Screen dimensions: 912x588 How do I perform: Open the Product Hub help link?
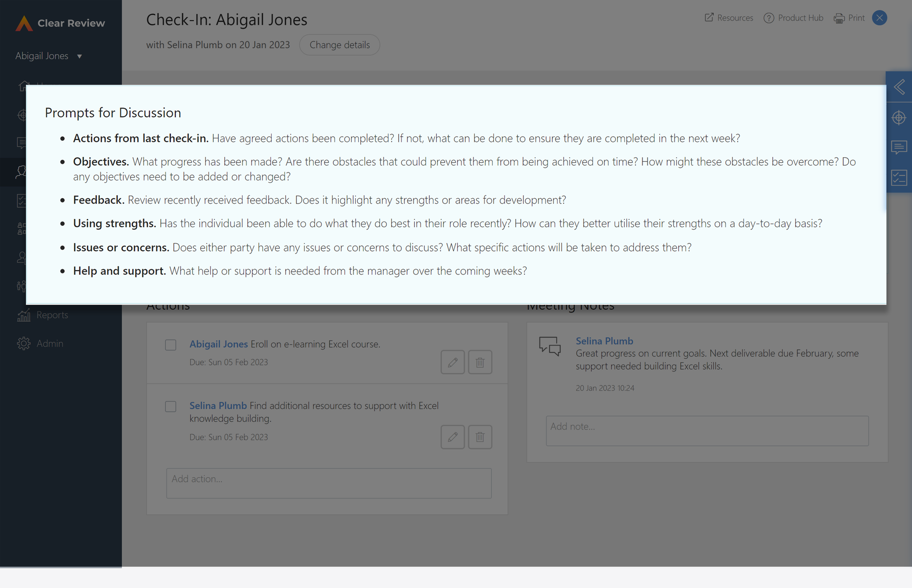click(x=793, y=18)
